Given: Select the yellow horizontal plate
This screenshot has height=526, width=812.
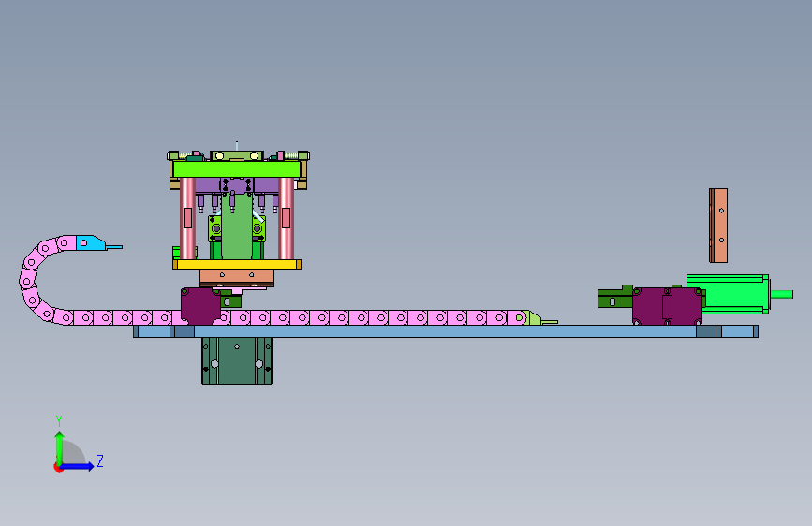Looking at the screenshot, I should (237, 264).
